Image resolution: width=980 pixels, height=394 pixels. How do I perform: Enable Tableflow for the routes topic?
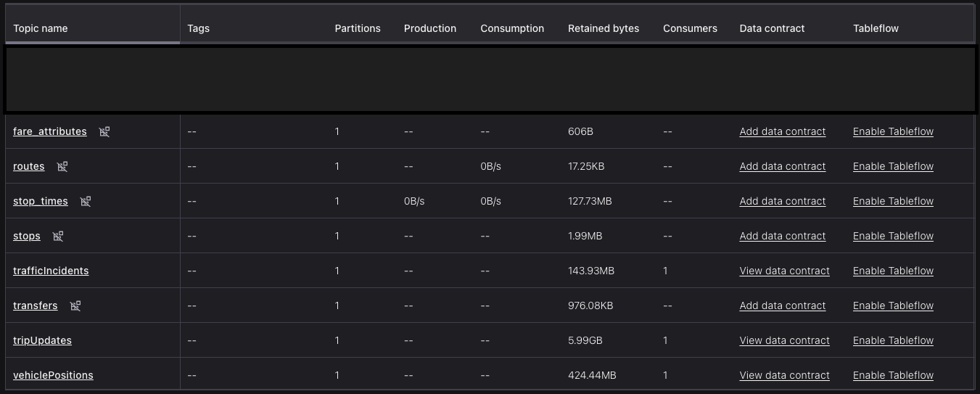coord(892,166)
